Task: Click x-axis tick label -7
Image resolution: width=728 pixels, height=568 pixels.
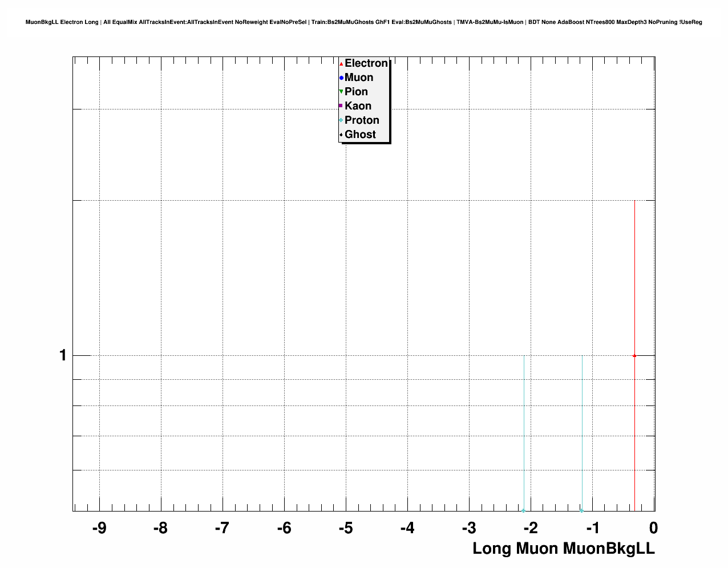Action: 222,529
